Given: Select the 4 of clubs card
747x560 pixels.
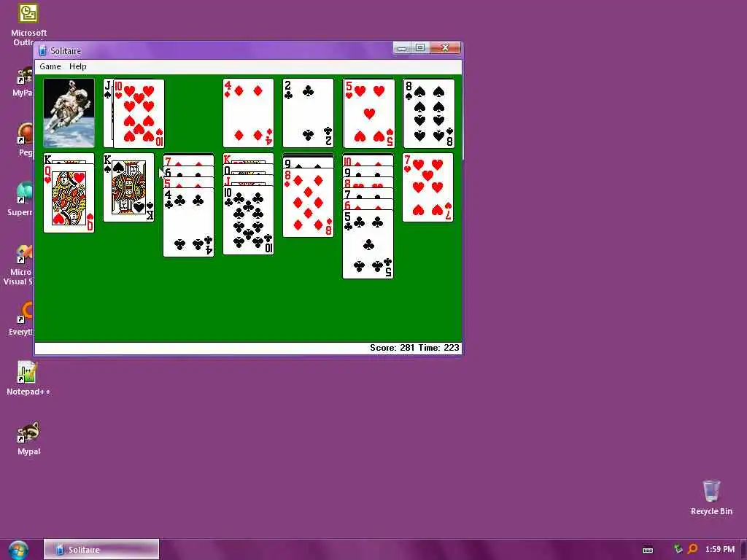Looking at the screenshot, I should tap(189, 222).
